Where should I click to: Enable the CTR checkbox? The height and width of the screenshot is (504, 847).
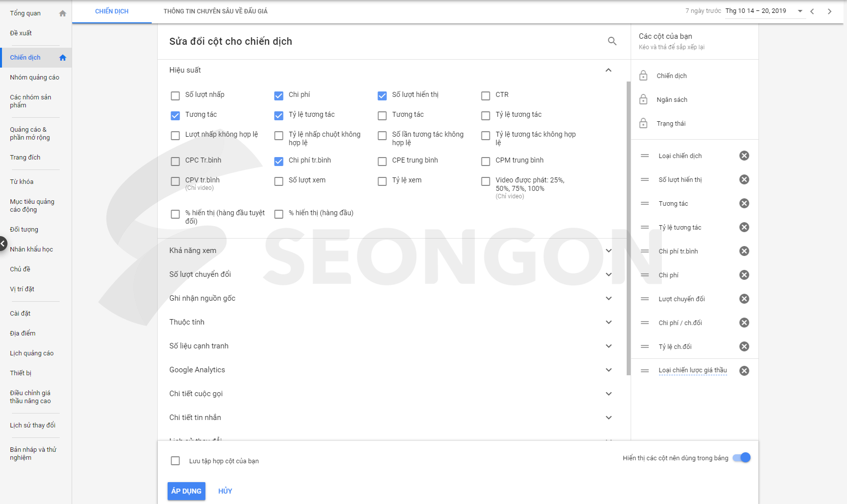coord(485,96)
